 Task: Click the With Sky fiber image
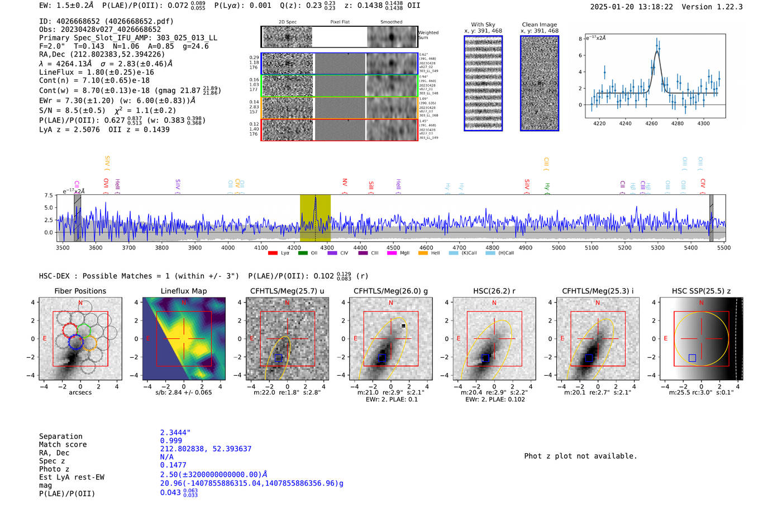tap(483, 83)
